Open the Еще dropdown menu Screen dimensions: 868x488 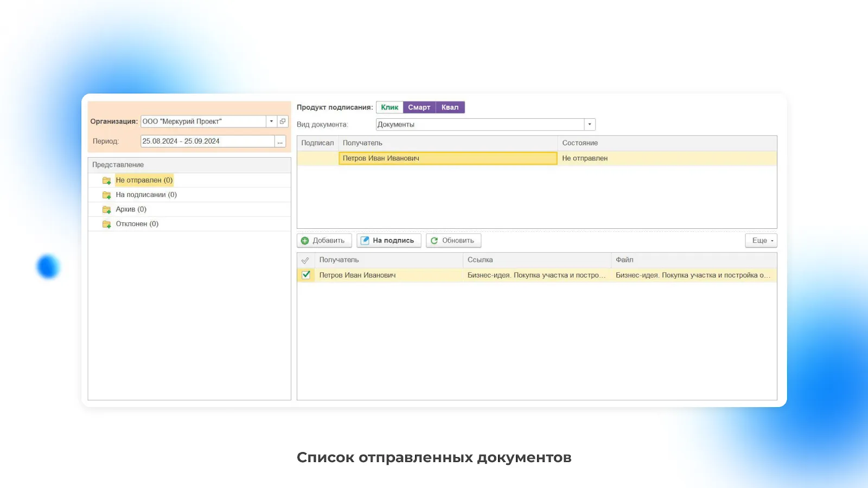coord(761,241)
